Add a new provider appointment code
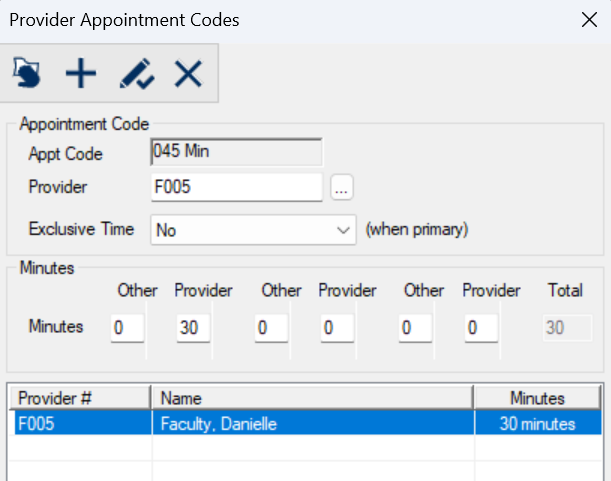Viewport: 611px width, 481px height. (80, 73)
